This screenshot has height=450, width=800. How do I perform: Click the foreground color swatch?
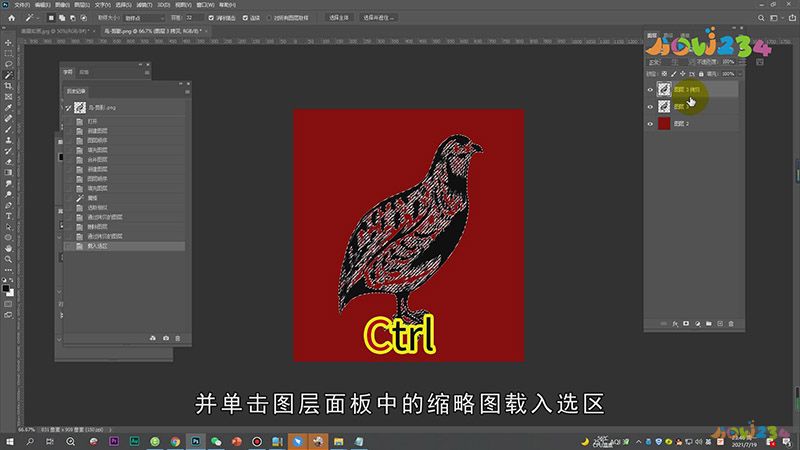click(6, 289)
